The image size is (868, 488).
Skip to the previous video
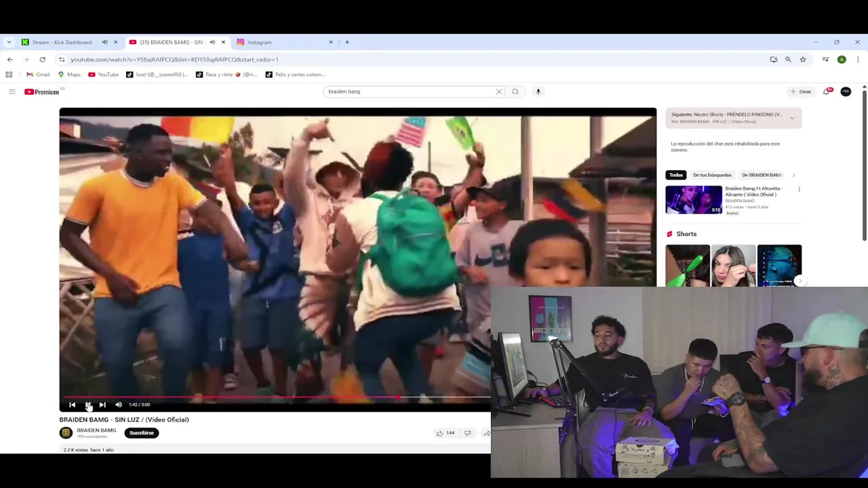click(72, 405)
